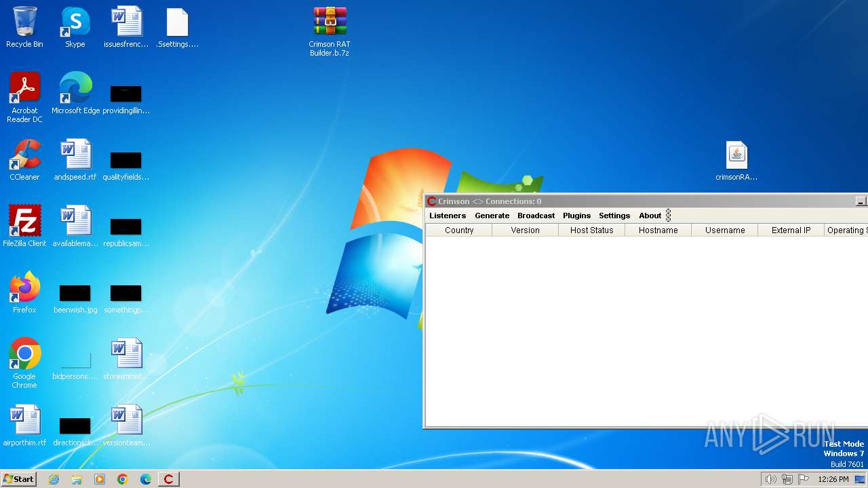This screenshot has width=868, height=488.
Task: Select the bidpersons... desktop file
Action: click(75, 365)
